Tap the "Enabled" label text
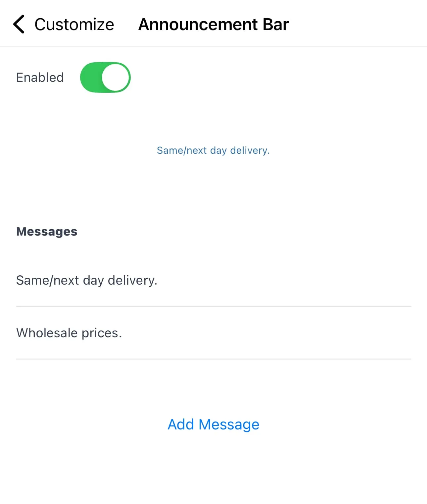This screenshot has height=504, width=427. click(x=40, y=78)
